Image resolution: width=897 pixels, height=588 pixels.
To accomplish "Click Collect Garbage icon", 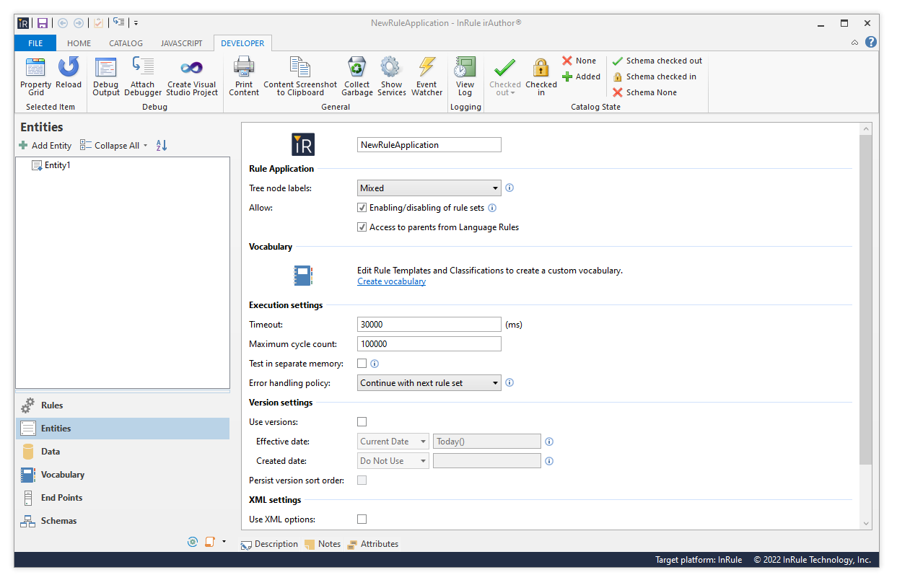I will pyautogui.click(x=357, y=76).
